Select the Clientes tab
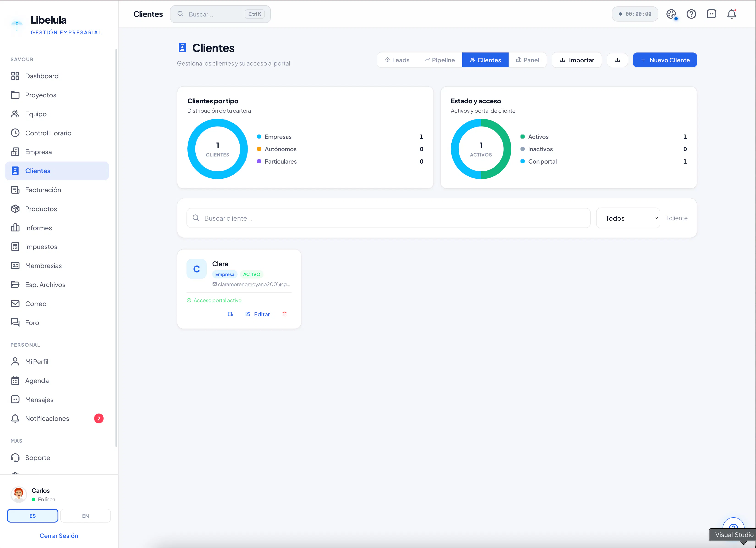Screen dimensions: 756x548 tap(485, 60)
